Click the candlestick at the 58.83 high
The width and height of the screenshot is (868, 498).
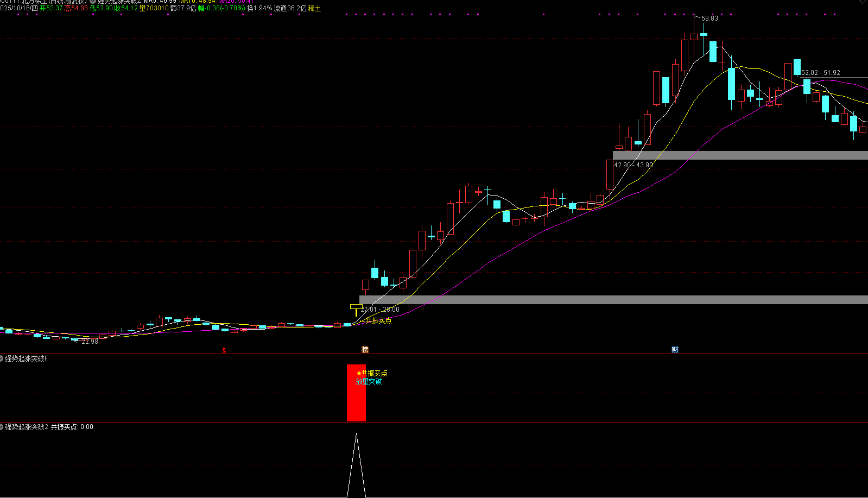click(x=694, y=37)
